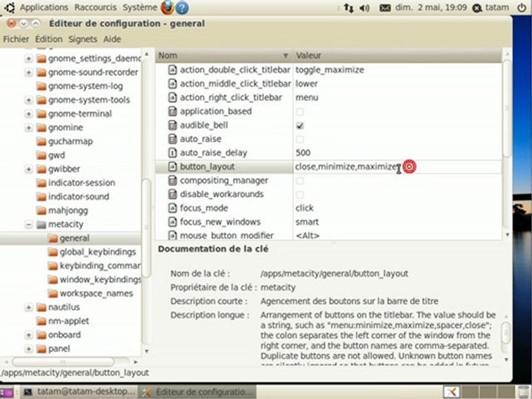Click the toggle_maximize value
The height and width of the screenshot is (399, 532).
pos(329,70)
